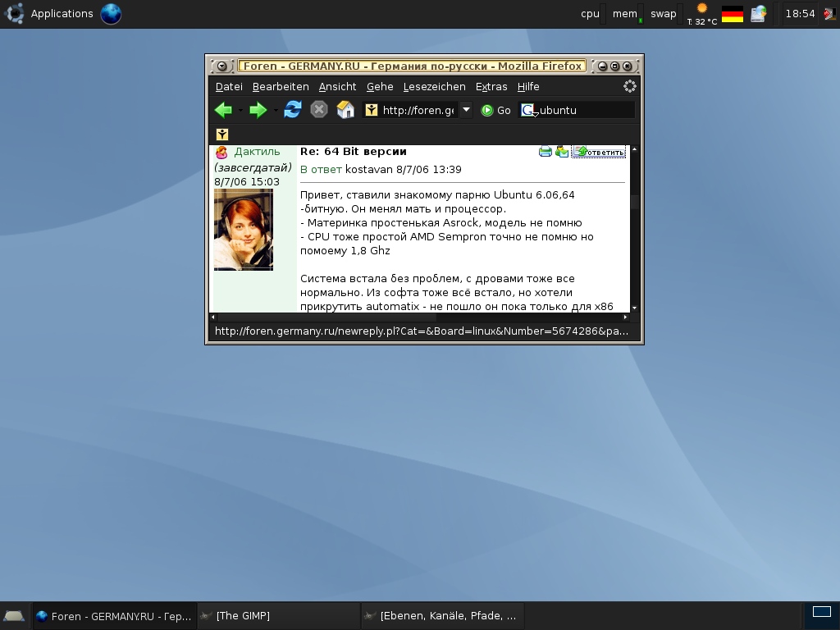This screenshot has width=840, height=630.
Task: Reload the page with the blue refresh icon
Action: click(293, 110)
